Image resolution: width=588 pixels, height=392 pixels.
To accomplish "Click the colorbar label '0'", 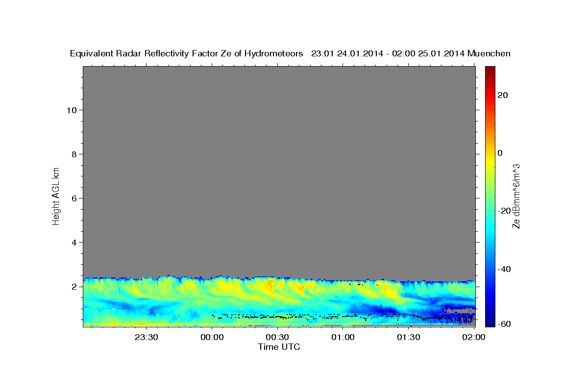I will [x=500, y=153].
